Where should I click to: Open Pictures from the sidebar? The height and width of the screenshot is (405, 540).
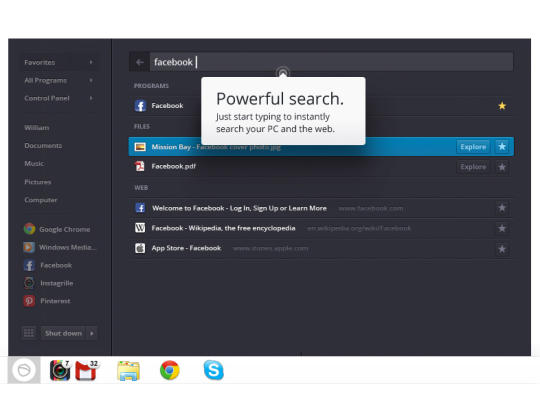click(38, 182)
